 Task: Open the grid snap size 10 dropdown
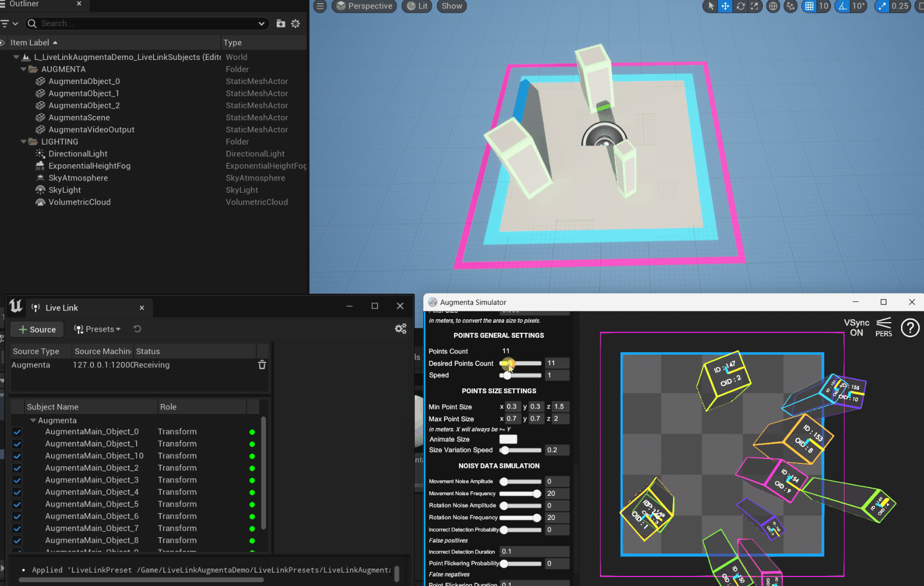coord(824,6)
